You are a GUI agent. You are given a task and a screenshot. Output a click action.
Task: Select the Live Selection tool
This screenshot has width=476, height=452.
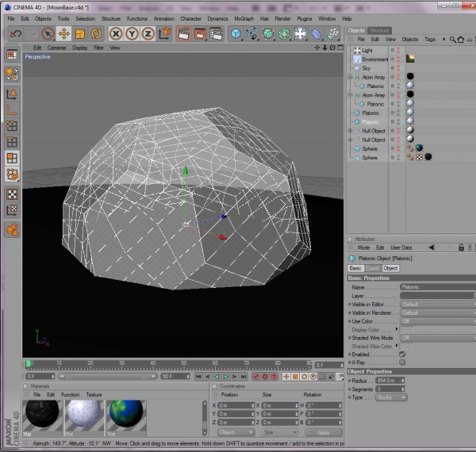(x=48, y=33)
